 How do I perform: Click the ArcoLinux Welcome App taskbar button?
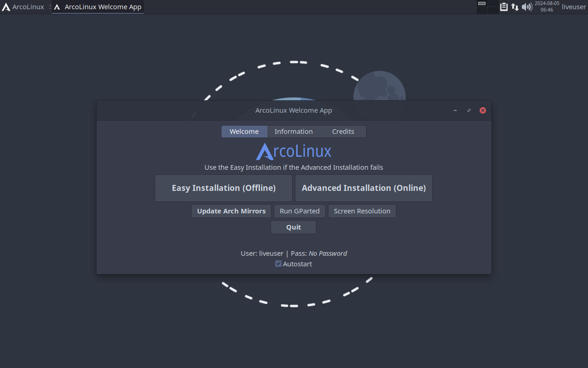98,7
